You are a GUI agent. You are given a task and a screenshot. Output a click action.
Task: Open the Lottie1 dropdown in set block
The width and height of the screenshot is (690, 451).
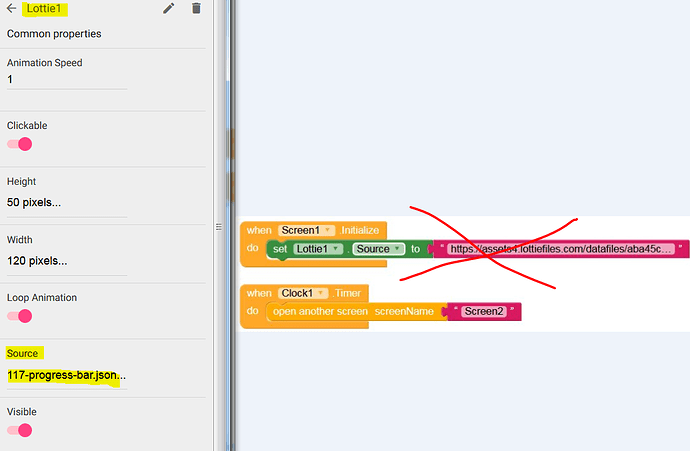coord(318,249)
